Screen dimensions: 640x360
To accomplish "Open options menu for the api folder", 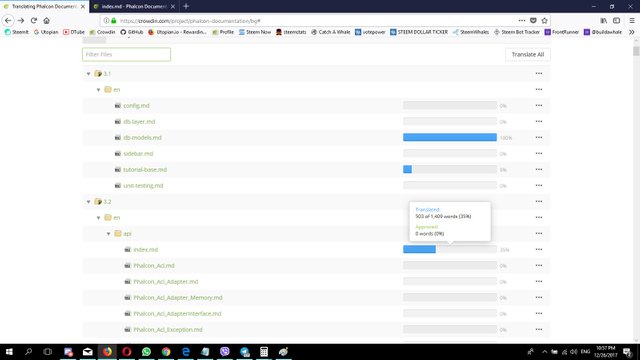I will 539,233.
